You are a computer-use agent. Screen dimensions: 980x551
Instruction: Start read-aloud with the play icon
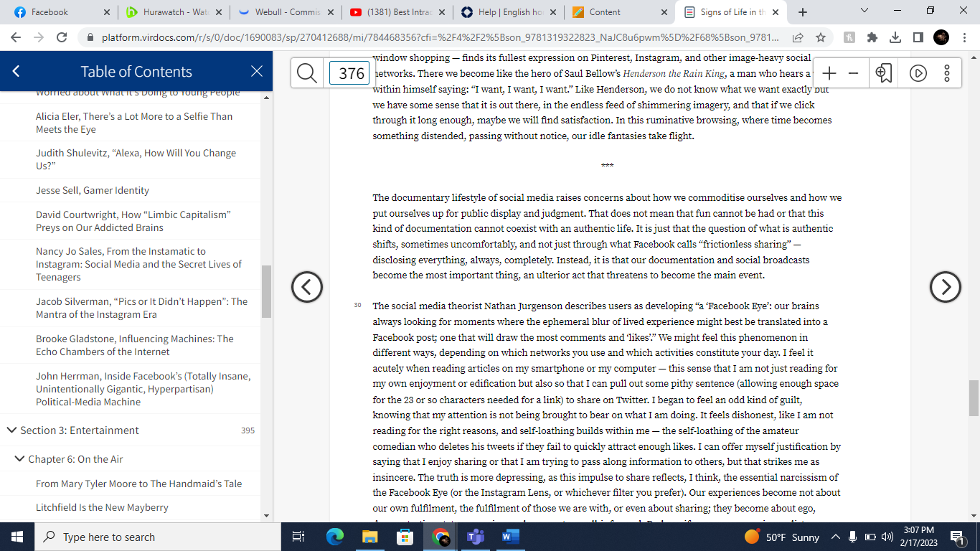[918, 73]
